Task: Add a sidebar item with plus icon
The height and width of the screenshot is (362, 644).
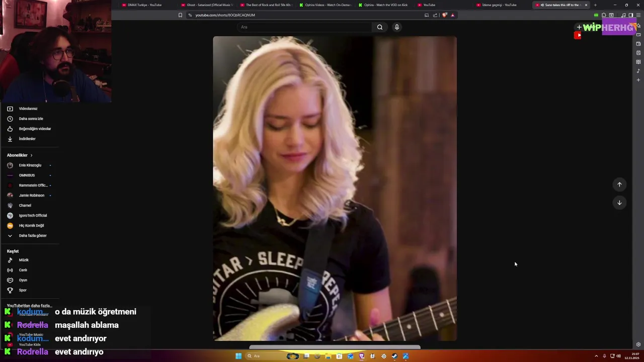Action: tap(638, 80)
